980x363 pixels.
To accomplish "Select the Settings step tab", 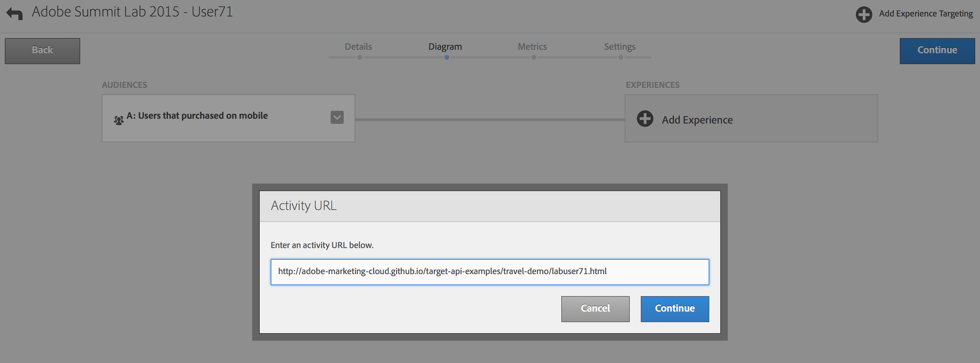I will tap(619, 46).
